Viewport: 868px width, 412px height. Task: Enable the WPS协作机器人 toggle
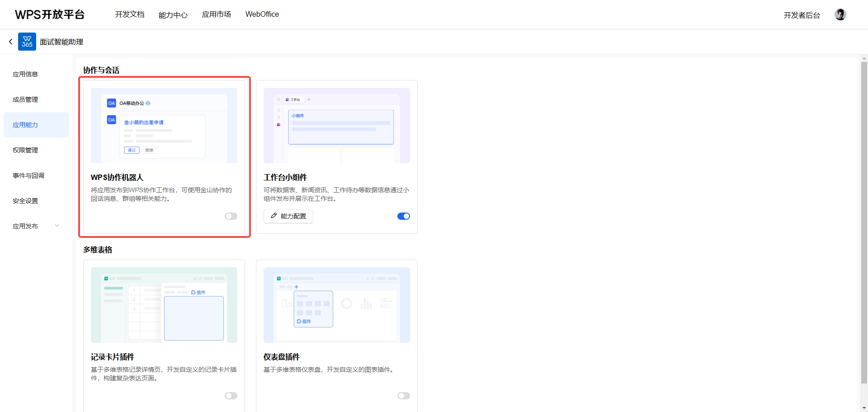pyautogui.click(x=231, y=216)
